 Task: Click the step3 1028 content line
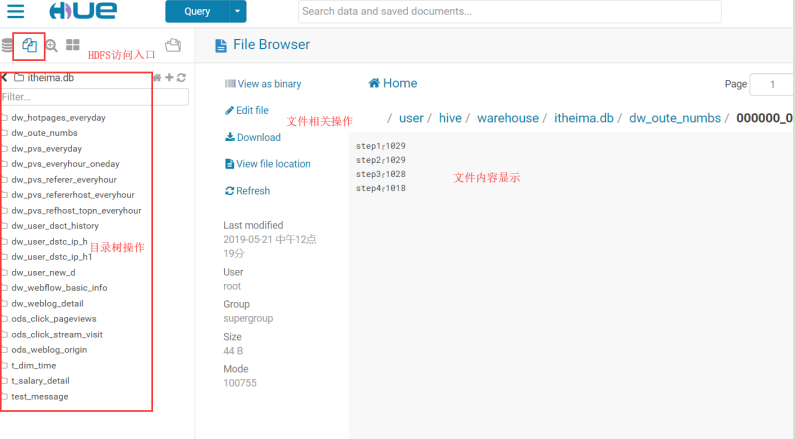381,174
